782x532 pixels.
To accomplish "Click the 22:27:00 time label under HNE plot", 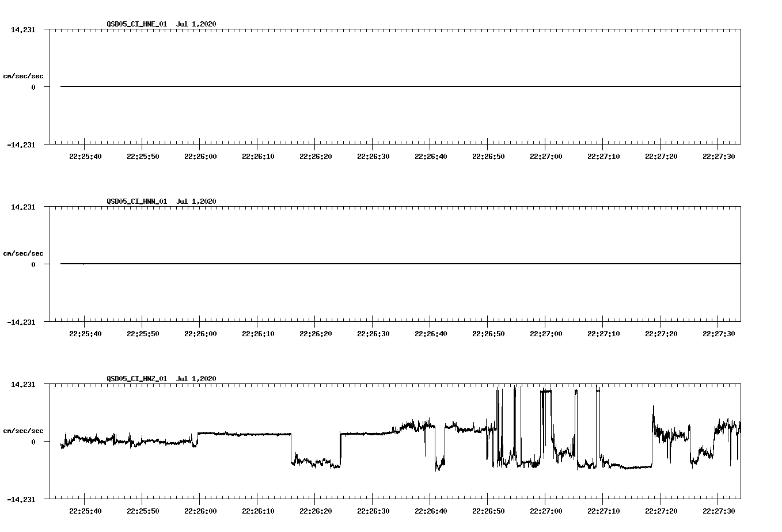I will coord(546,157).
